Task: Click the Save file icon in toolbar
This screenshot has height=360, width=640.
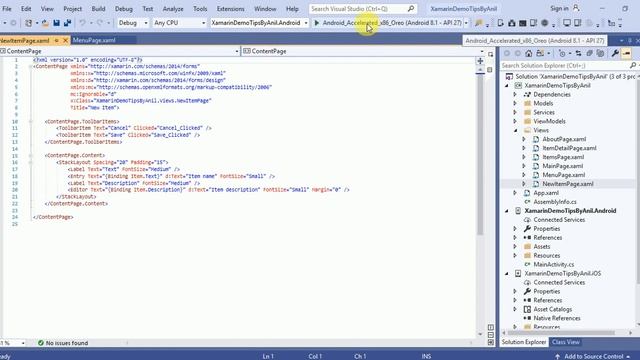Action: pyautogui.click(x=56, y=23)
